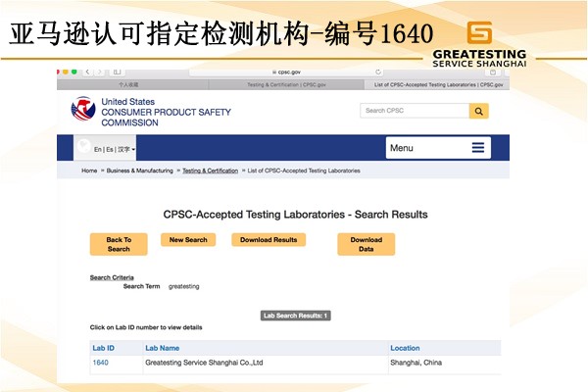Image resolution: width=588 pixels, height=392 pixels.
Task: Open Lab ID 1640 link
Action: pos(101,363)
